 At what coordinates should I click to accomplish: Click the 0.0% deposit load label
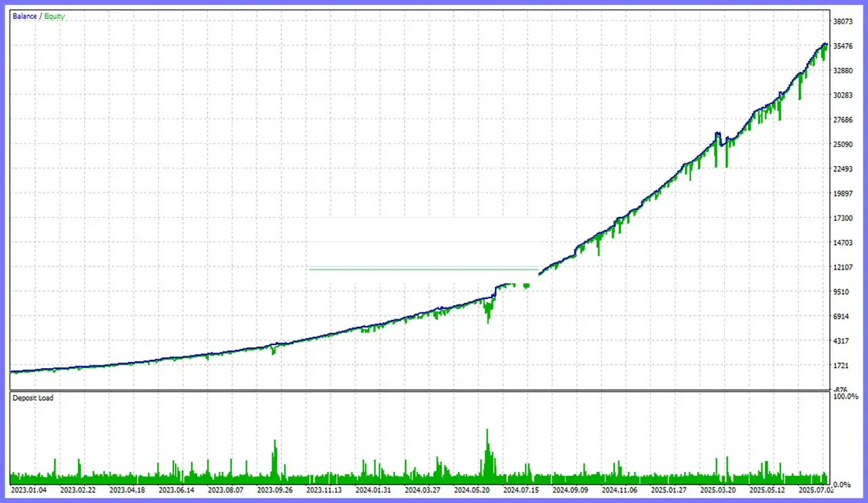(x=843, y=485)
